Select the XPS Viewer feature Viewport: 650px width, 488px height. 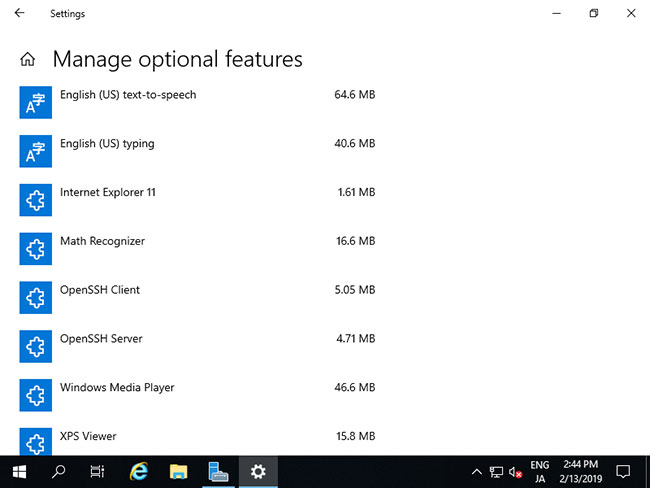point(197,440)
